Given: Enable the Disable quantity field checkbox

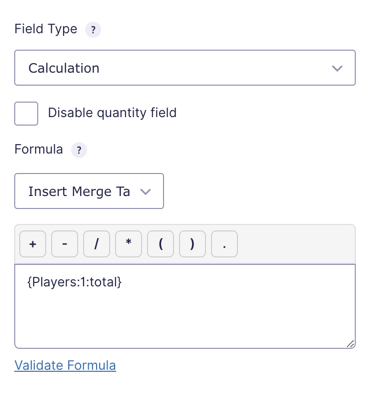Looking at the screenshot, I should tap(26, 114).
